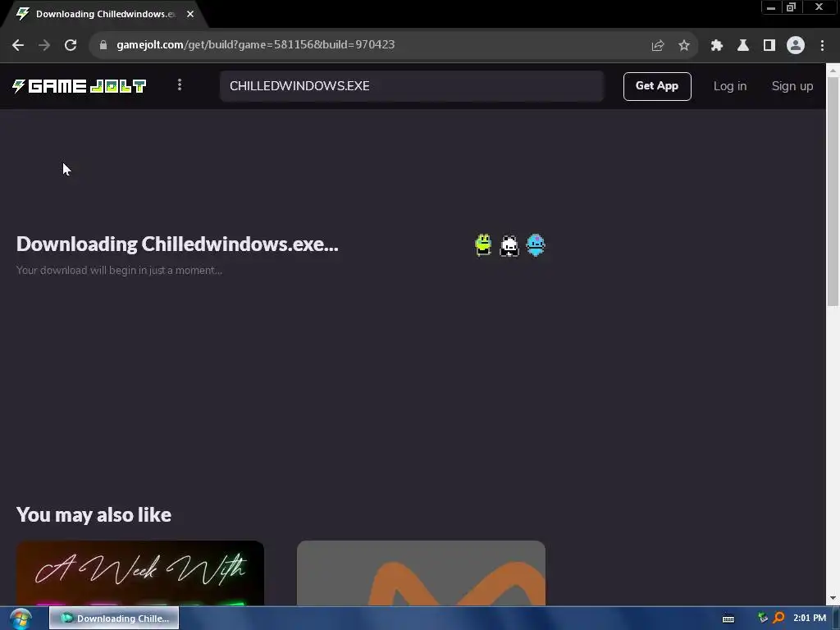Select the Downloading Chilledwindows.exe browser tab

(x=105, y=14)
